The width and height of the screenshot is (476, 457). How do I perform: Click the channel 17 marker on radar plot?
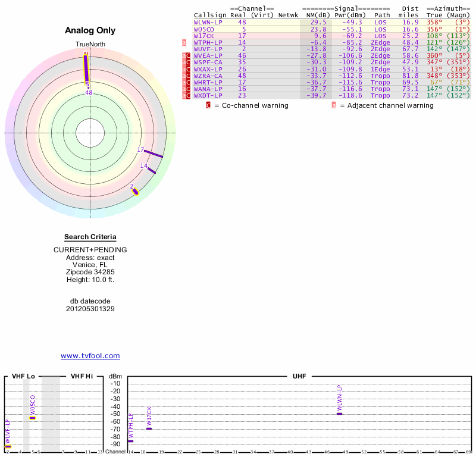pyautogui.click(x=154, y=154)
